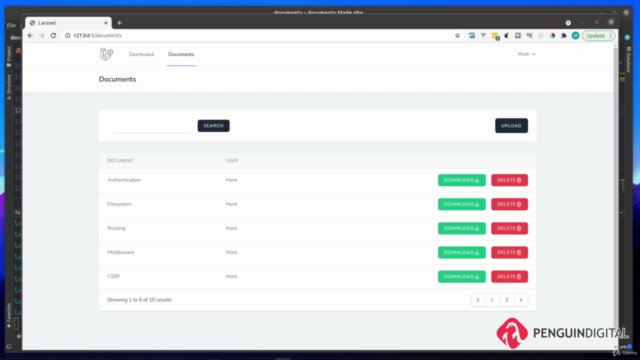Viewport: 640px width, 360px height.
Task: Switch to the Dashboard nav item
Action: (x=141, y=54)
